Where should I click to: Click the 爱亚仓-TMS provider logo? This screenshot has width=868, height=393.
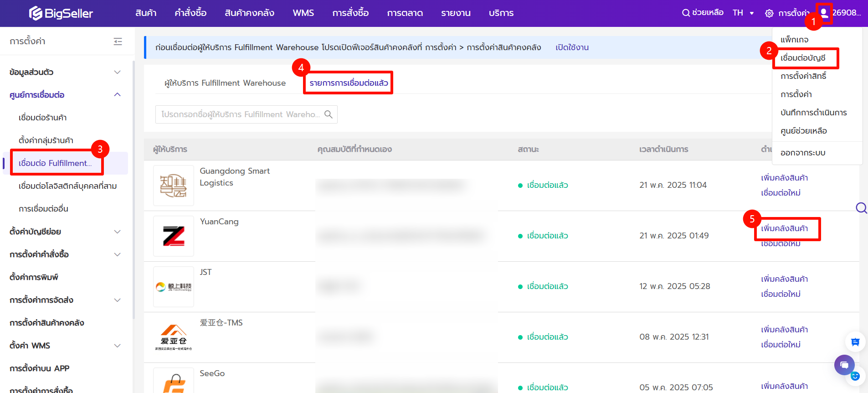174,337
